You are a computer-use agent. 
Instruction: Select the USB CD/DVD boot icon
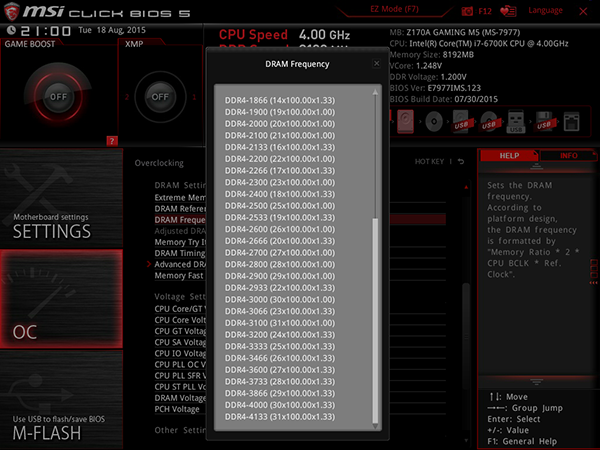pyautogui.click(x=489, y=122)
